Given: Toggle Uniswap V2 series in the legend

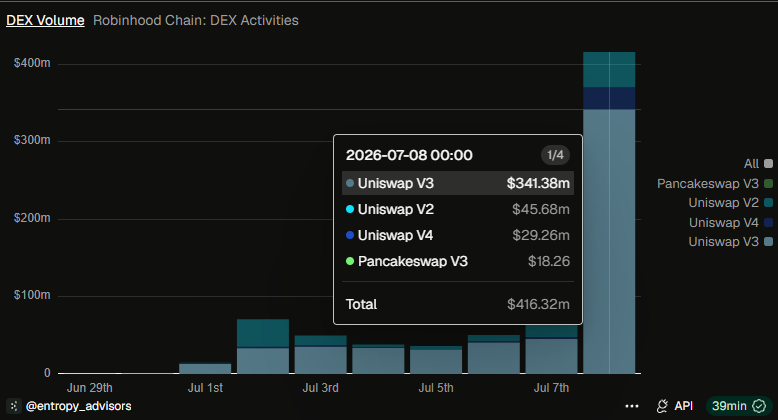Looking at the screenshot, I should tap(730, 203).
